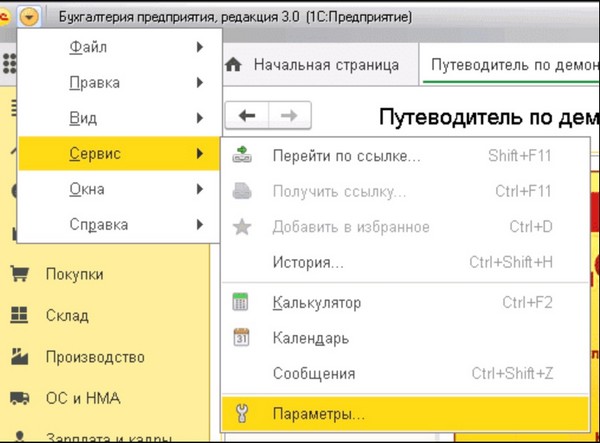
Task: Select Параметры... in the Сервис submenu
Action: (318, 412)
